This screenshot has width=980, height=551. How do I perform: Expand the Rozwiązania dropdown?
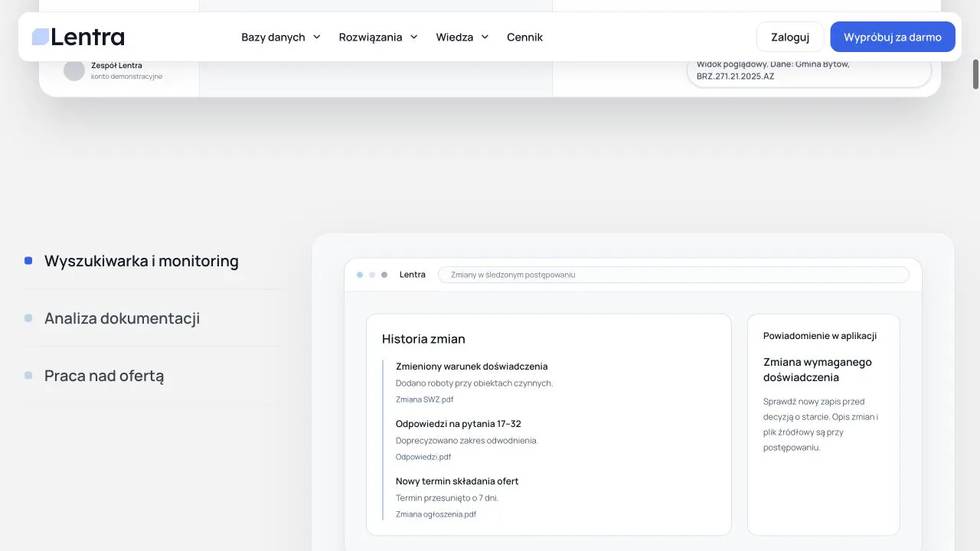click(378, 37)
